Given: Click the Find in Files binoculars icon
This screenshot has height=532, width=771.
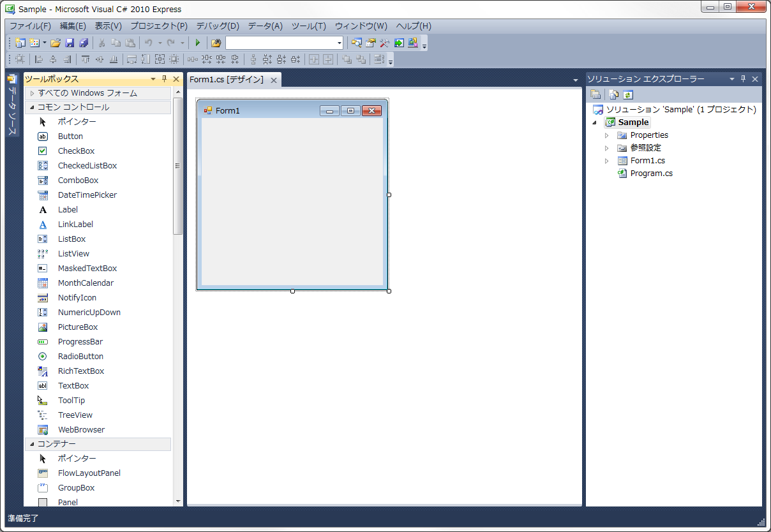Looking at the screenshot, I should pos(216,43).
